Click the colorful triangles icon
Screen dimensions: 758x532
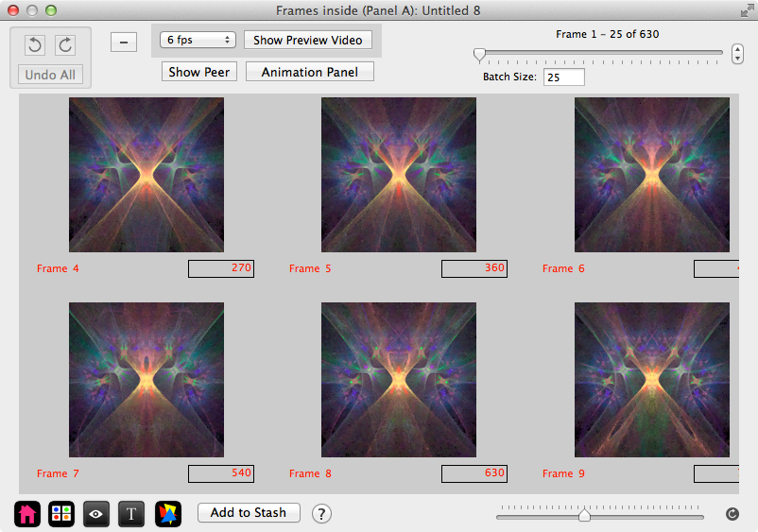pos(168,514)
